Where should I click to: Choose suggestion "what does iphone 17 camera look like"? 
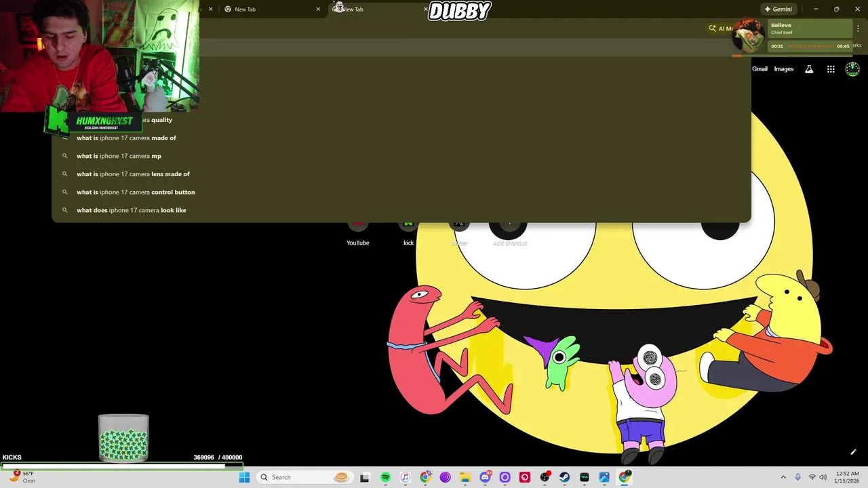(x=401, y=210)
